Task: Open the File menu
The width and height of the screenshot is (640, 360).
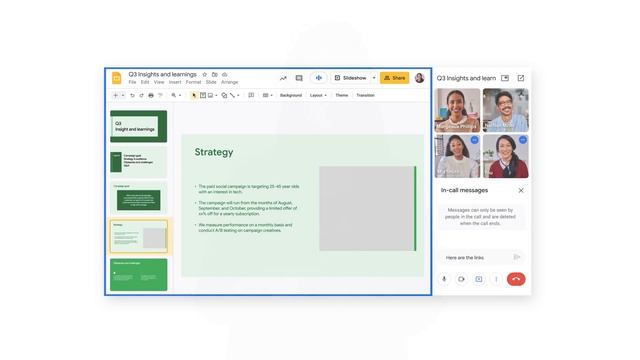Action: [132, 82]
